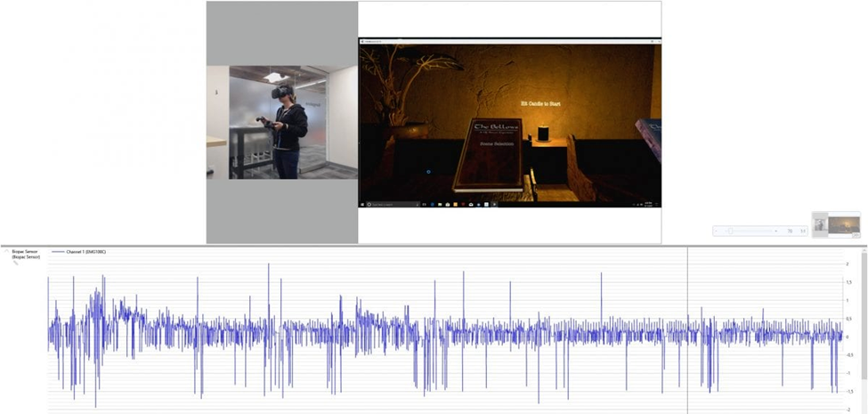The image size is (868, 414).
Task: Click the clock in the recorded system tray
Action: coord(647,205)
